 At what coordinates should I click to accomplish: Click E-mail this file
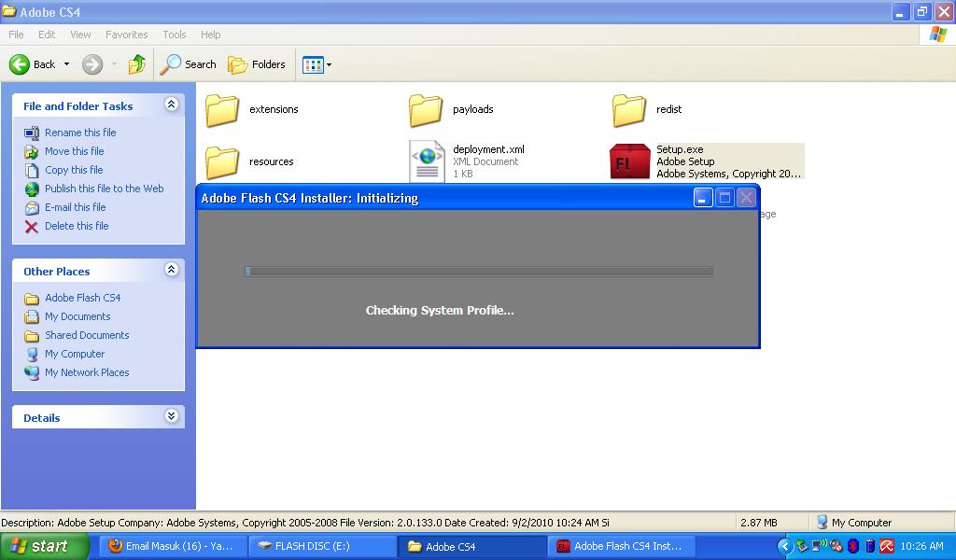tap(75, 207)
